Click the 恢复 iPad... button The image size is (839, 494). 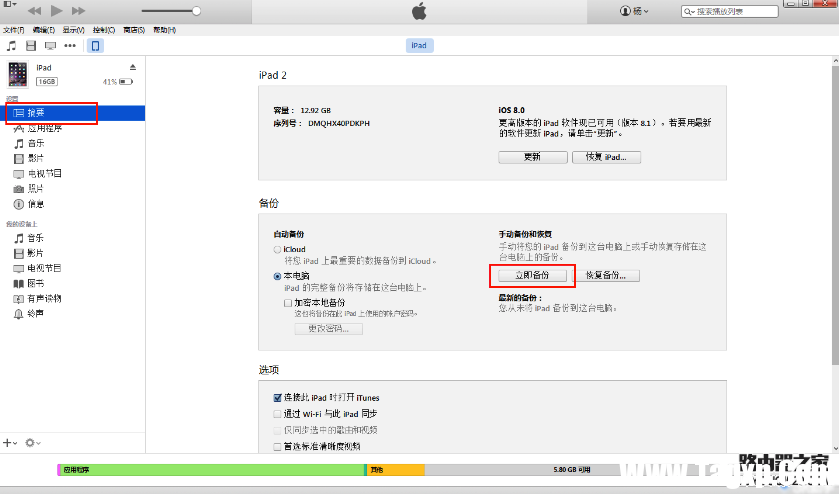pos(606,157)
